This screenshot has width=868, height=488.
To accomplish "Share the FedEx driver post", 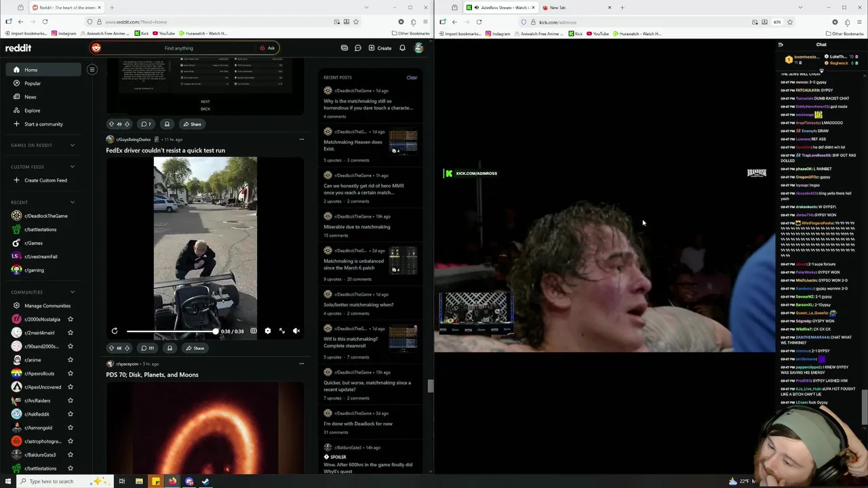I will pyautogui.click(x=195, y=348).
